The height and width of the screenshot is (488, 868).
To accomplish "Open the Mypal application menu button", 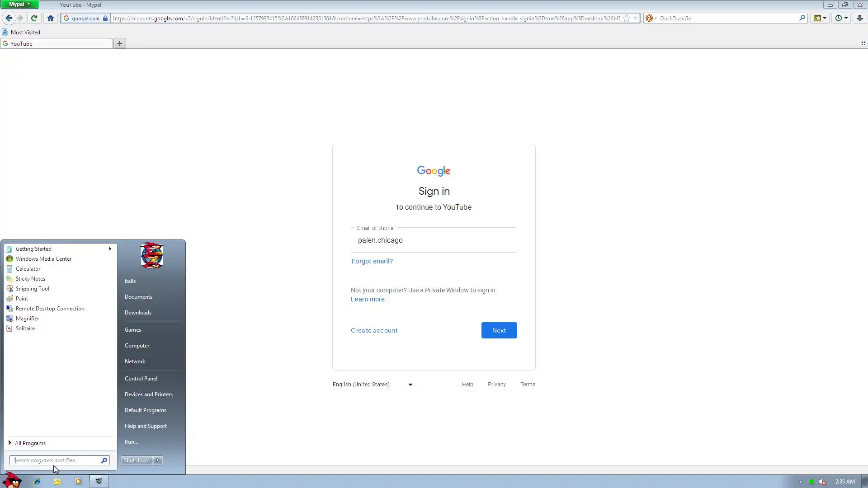I will (x=19, y=4).
